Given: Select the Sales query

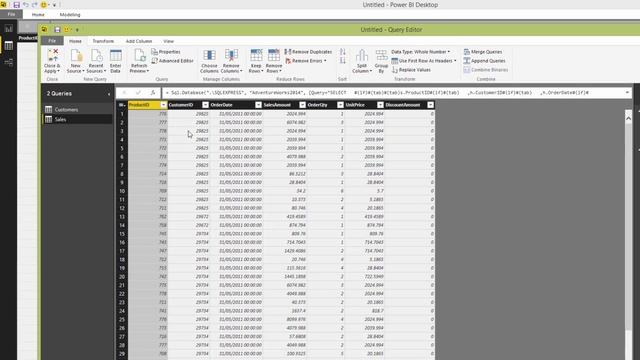Looking at the screenshot, I should point(77,119).
